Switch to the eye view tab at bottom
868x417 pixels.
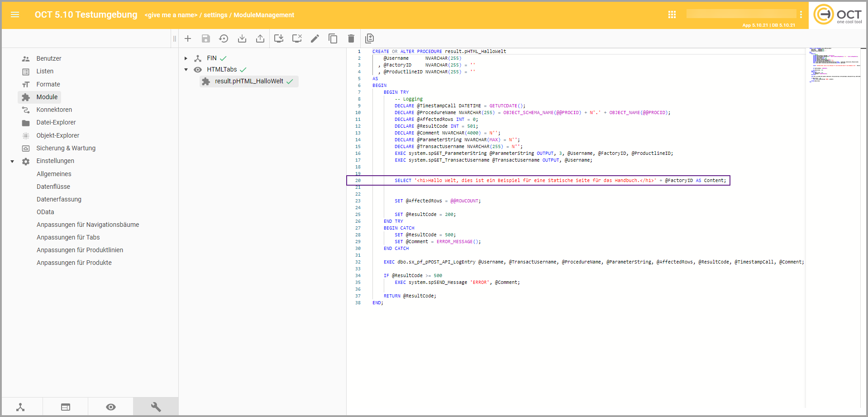click(111, 407)
